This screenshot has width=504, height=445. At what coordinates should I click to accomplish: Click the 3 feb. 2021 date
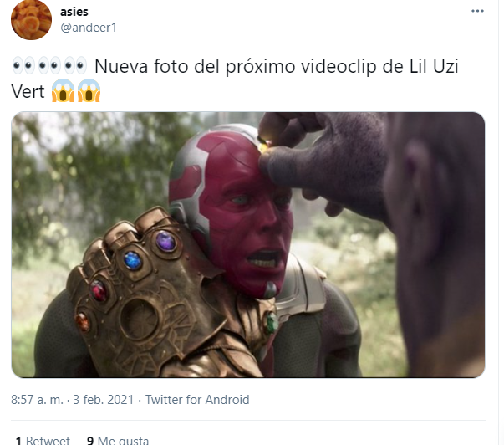(x=103, y=400)
